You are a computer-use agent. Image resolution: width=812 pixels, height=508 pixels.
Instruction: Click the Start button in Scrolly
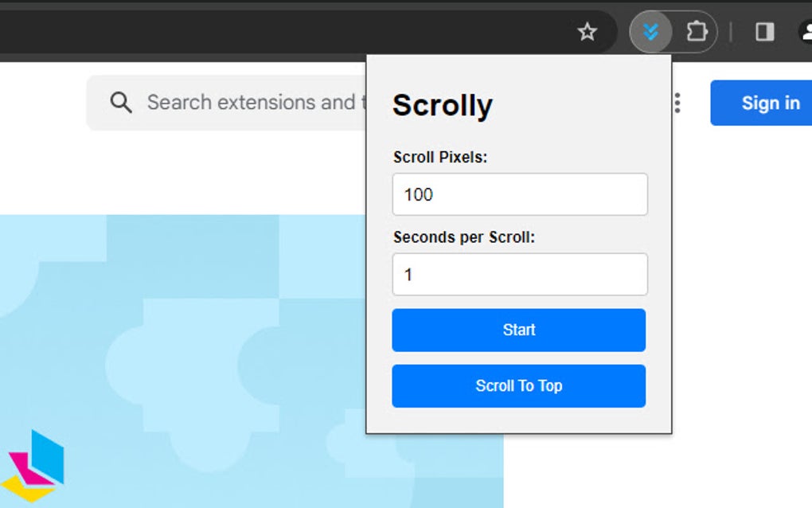(x=518, y=330)
